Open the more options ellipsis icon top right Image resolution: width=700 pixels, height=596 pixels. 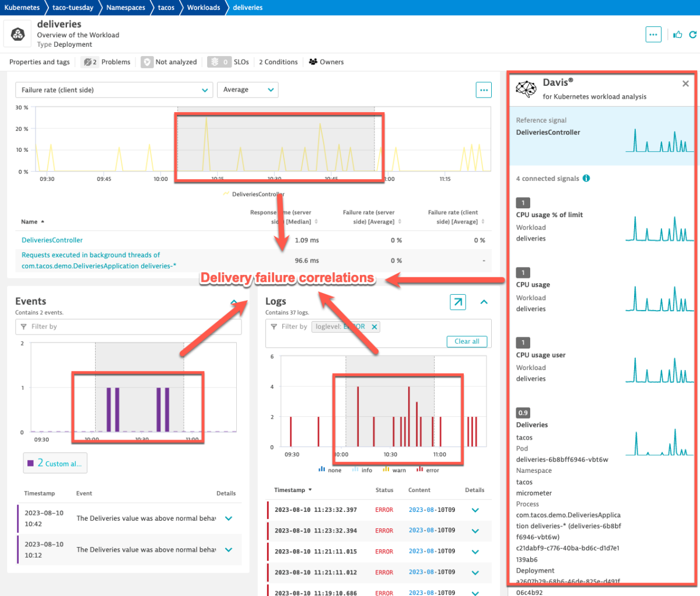click(653, 34)
